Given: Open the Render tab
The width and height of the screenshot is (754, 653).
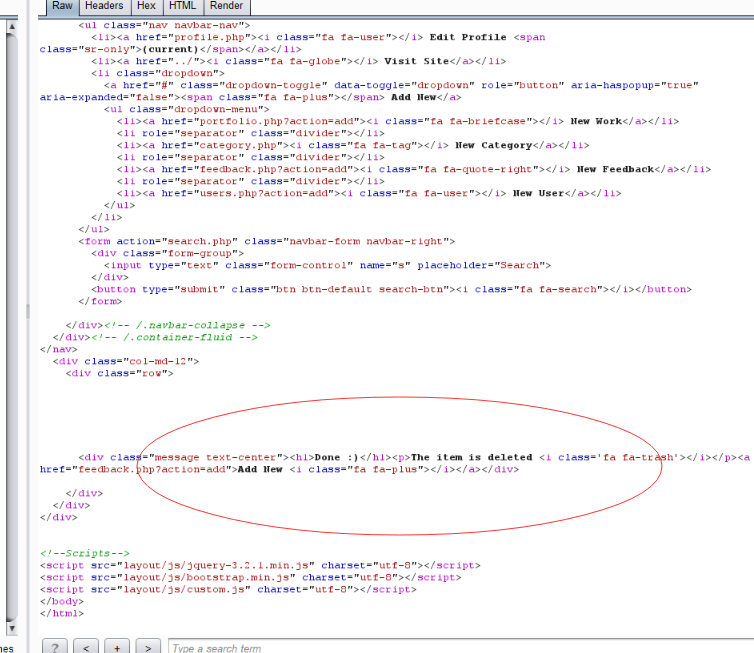Looking at the screenshot, I should tap(226, 6).
